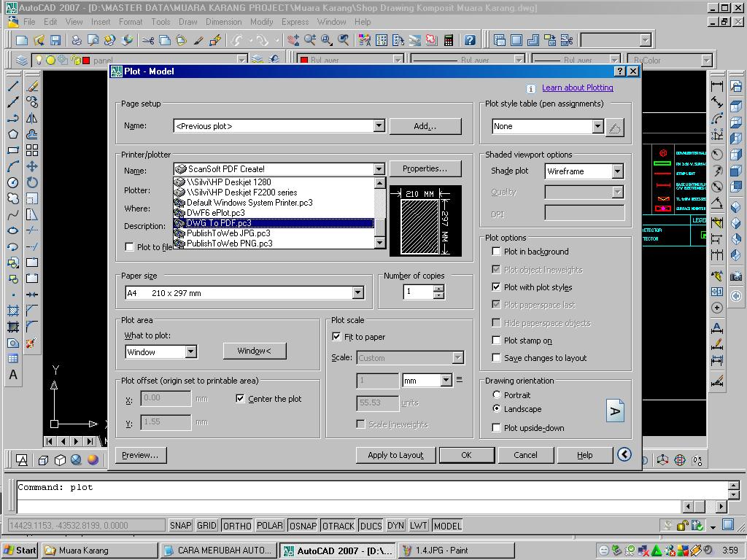Select the Polygon draw tool

(13, 134)
